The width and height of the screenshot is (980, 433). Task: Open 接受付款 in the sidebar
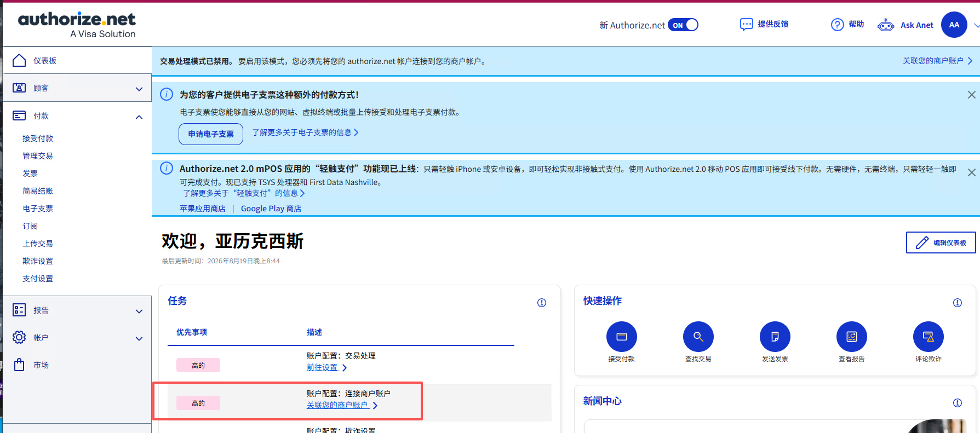(38, 138)
